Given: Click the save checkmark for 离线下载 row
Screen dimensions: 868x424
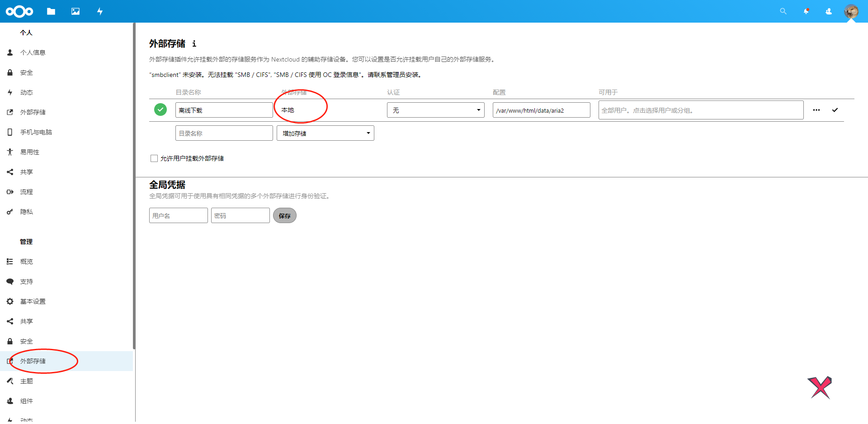Looking at the screenshot, I should point(835,110).
